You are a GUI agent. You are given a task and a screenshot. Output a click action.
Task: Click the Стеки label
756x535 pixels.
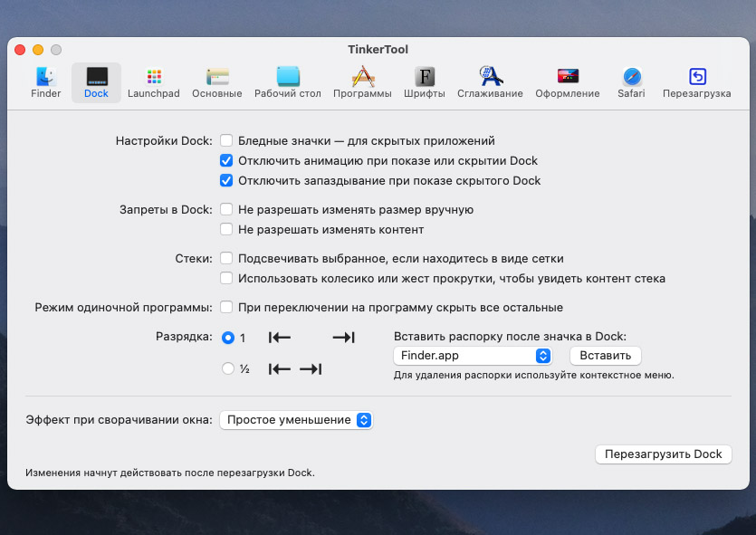(x=194, y=259)
